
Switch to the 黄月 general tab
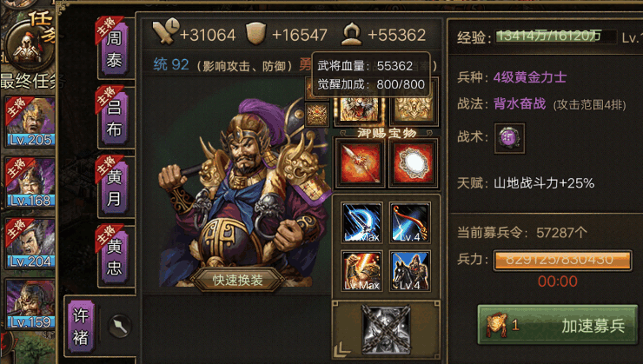pyautogui.click(x=115, y=188)
